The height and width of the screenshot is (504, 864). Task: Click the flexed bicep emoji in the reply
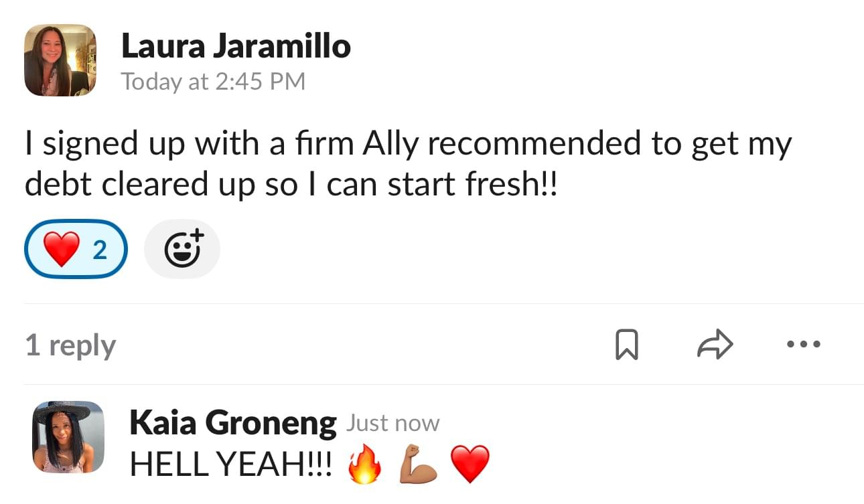418,464
